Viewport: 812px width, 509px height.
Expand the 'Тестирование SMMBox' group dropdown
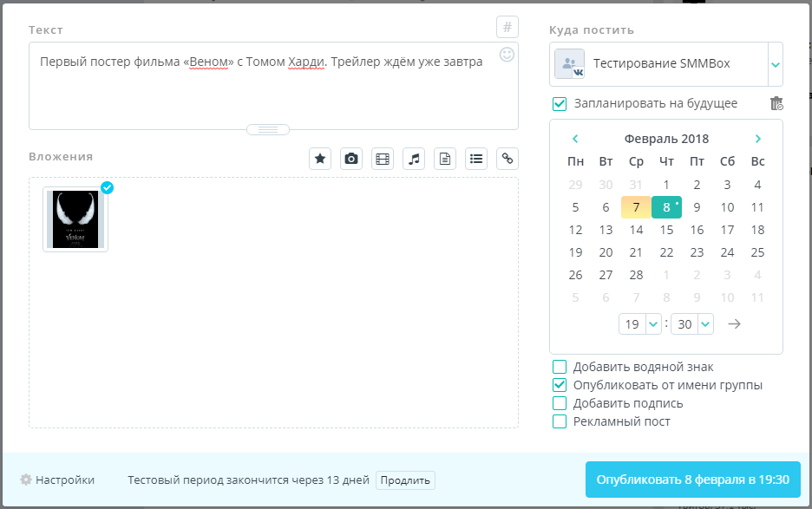(776, 64)
